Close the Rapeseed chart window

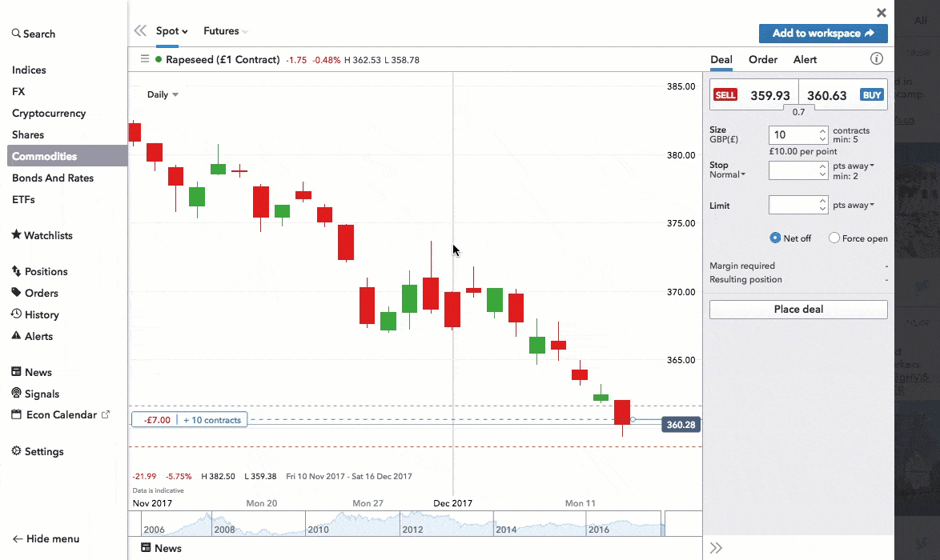click(x=882, y=13)
